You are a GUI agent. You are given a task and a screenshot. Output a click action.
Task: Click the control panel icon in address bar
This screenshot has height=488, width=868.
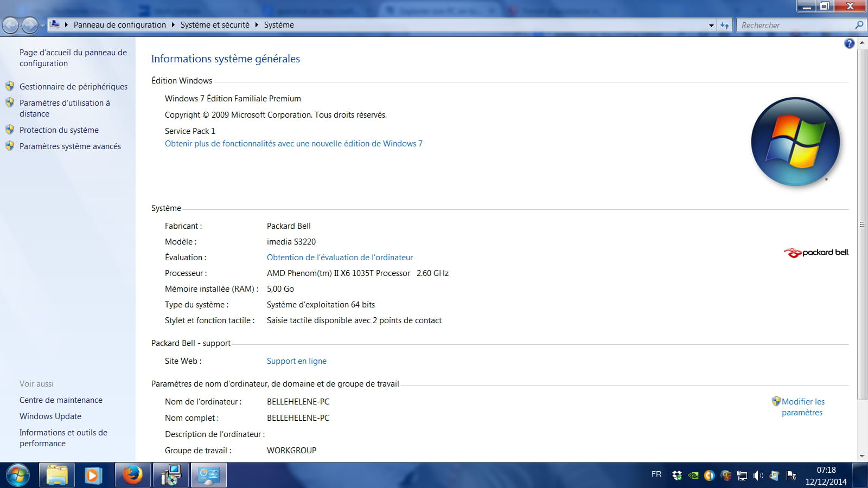55,24
